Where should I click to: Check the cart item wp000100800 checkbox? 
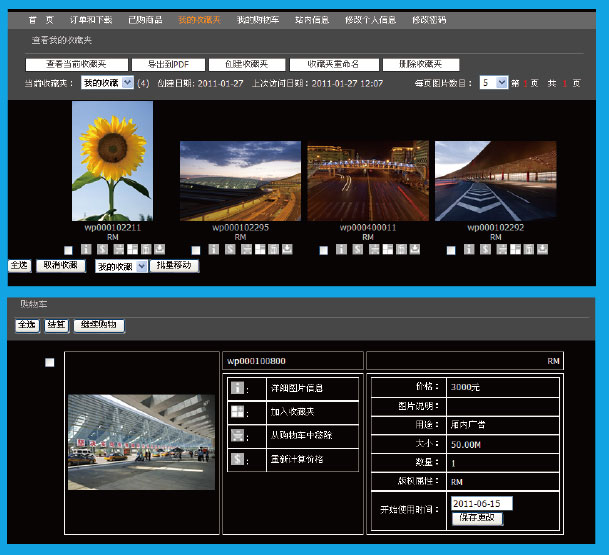coord(50,362)
